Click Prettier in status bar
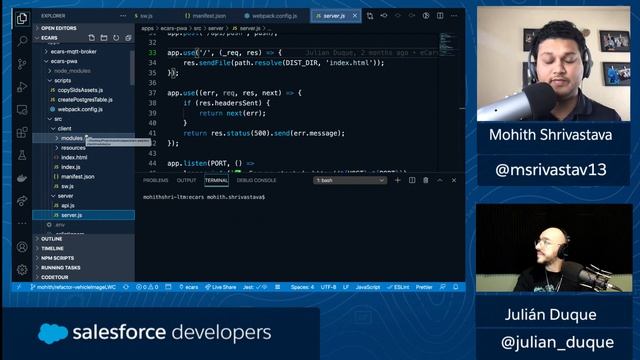This screenshot has width=640, height=360. click(x=424, y=287)
